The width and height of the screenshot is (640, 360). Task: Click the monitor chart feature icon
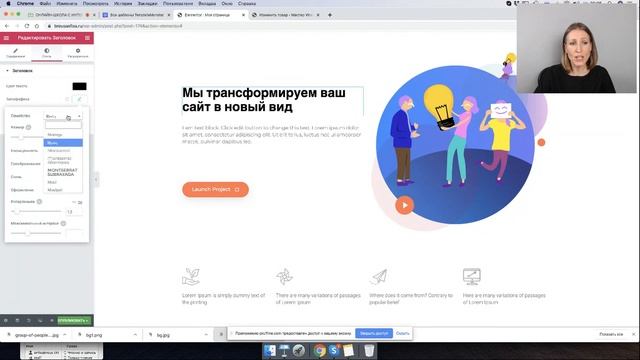point(471,277)
